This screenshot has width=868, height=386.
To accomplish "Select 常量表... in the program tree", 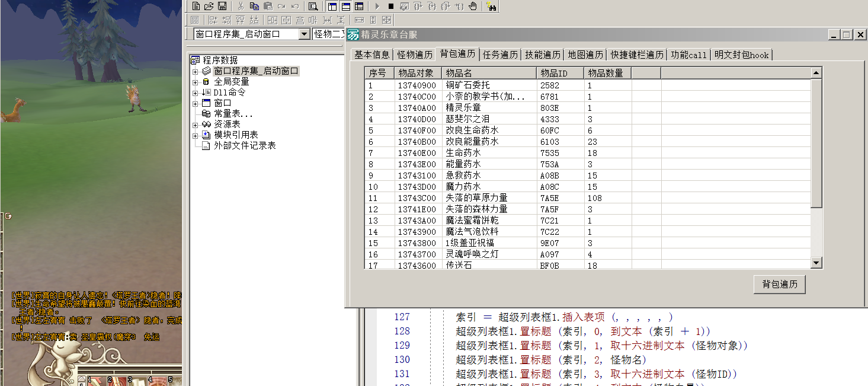I will pos(233,113).
